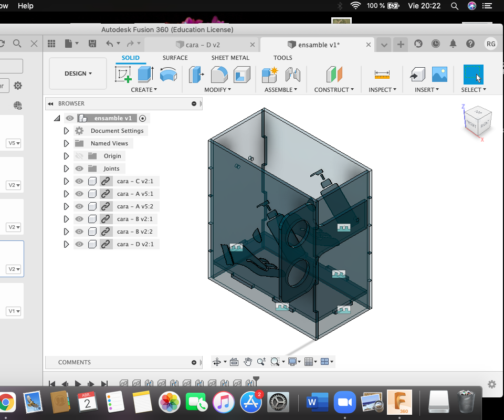Expand Document Settings node
Viewport: 504px width, 420px height.
click(66, 131)
